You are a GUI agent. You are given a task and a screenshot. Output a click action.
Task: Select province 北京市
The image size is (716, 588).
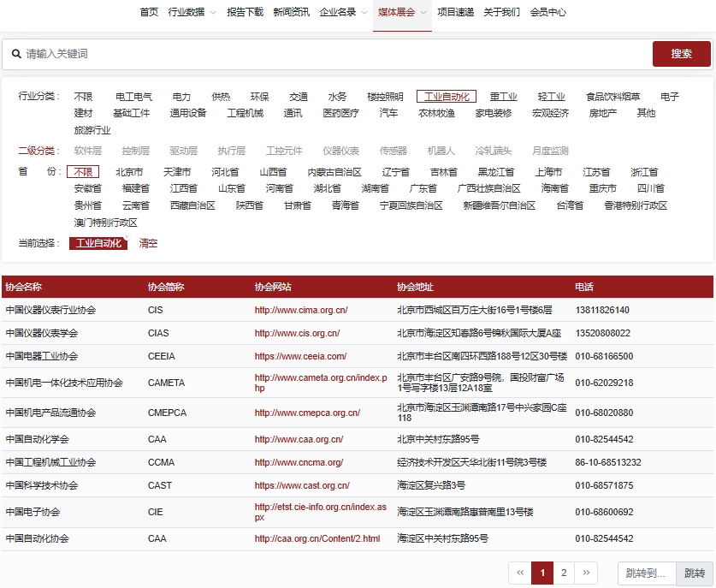coord(129,172)
